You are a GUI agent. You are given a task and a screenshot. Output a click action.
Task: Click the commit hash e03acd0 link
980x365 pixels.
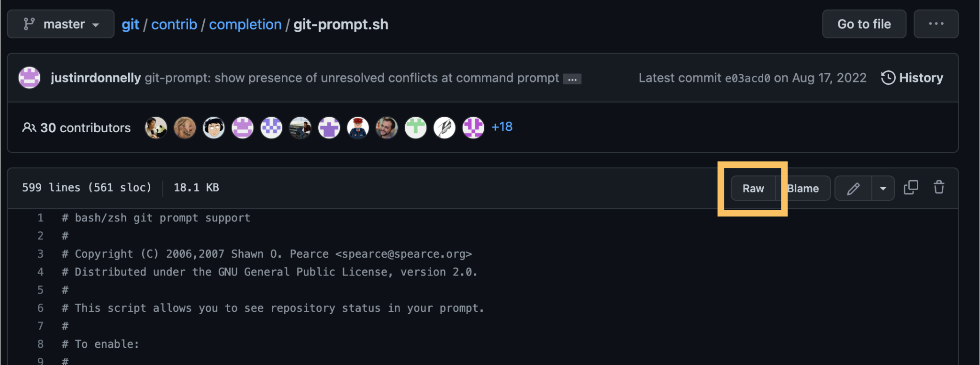click(748, 78)
